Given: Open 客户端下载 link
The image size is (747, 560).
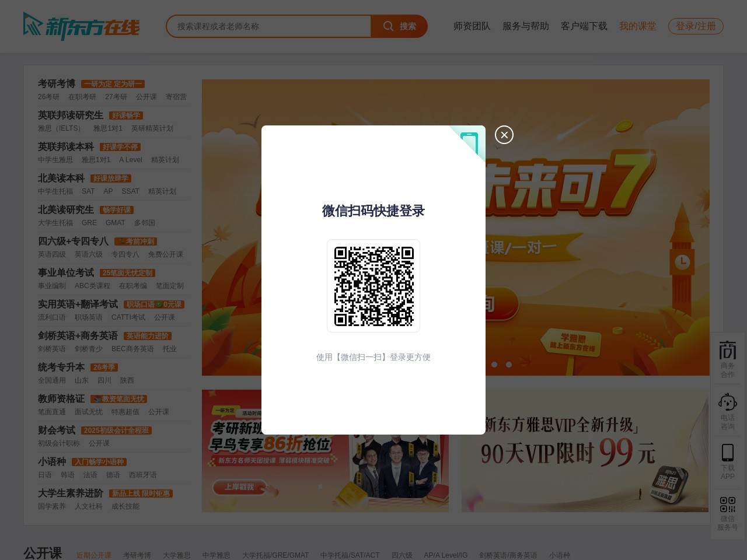Looking at the screenshot, I should pyautogui.click(x=584, y=26).
